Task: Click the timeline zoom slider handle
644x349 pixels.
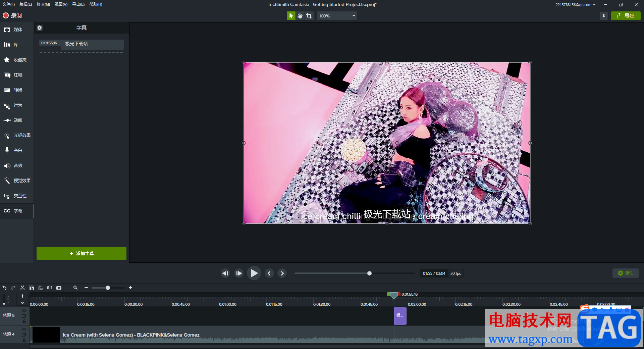Action: [108, 288]
